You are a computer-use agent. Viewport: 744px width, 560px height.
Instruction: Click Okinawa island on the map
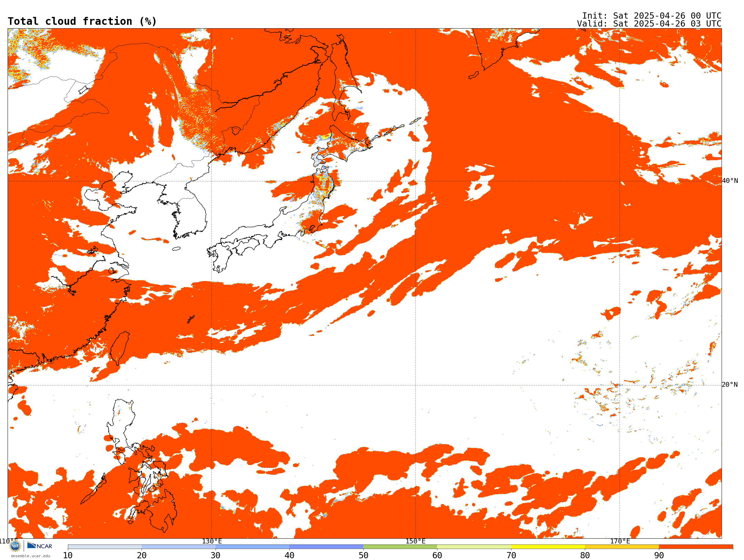(x=191, y=319)
